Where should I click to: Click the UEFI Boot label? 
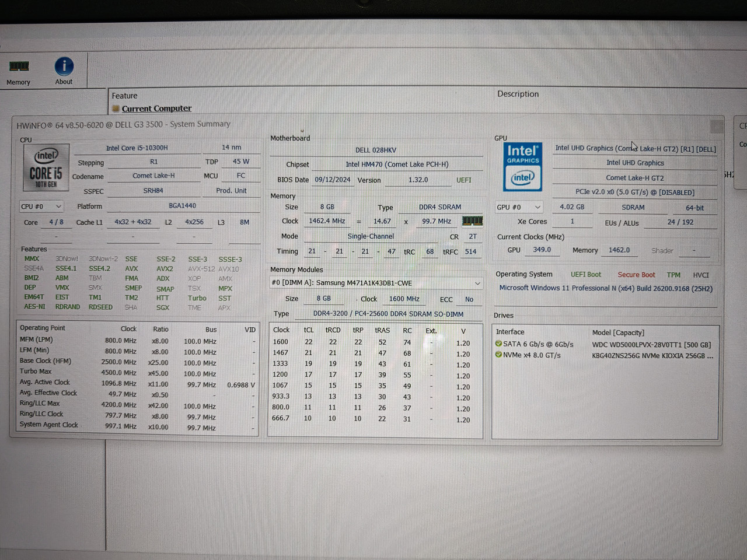pyautogui.click(x=586, y=275)
